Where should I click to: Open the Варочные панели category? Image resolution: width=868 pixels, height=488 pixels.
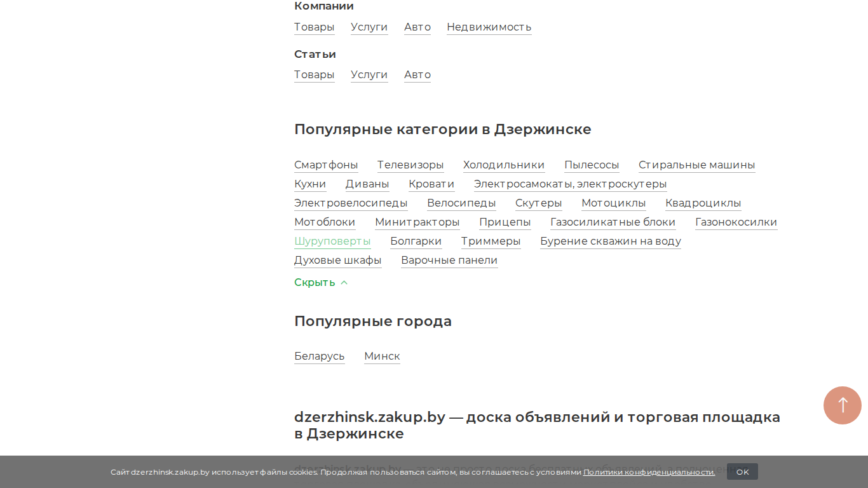[x=449, y=261]
